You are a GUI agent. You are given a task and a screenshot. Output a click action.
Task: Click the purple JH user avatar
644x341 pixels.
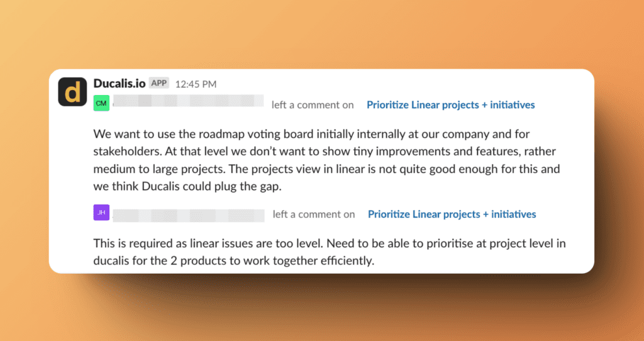(101, 213)
